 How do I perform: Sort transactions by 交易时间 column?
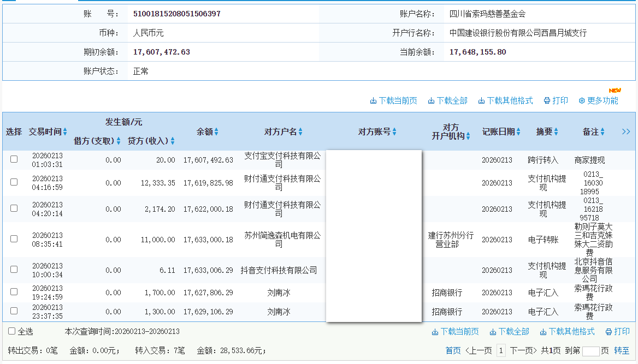coord(65,132)
